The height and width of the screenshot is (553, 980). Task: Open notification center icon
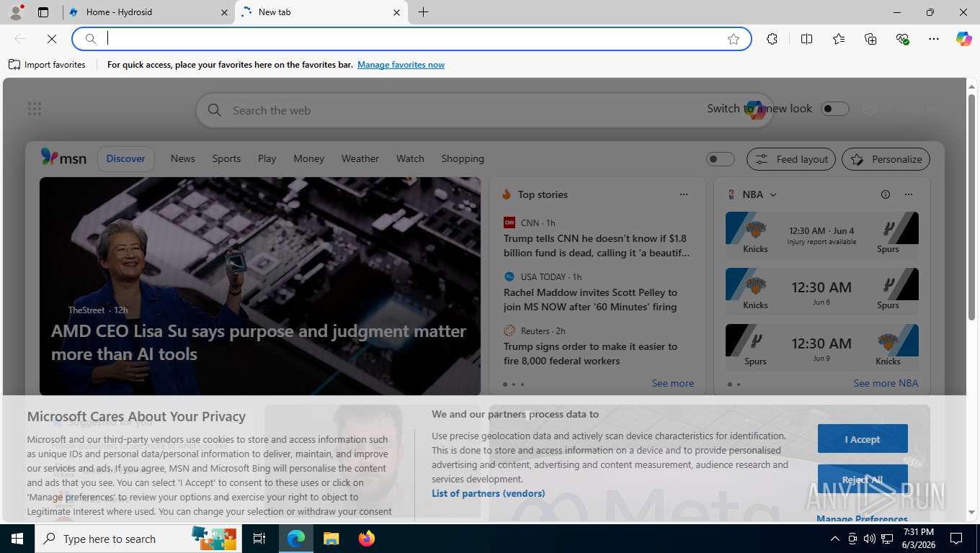[956, 539]
